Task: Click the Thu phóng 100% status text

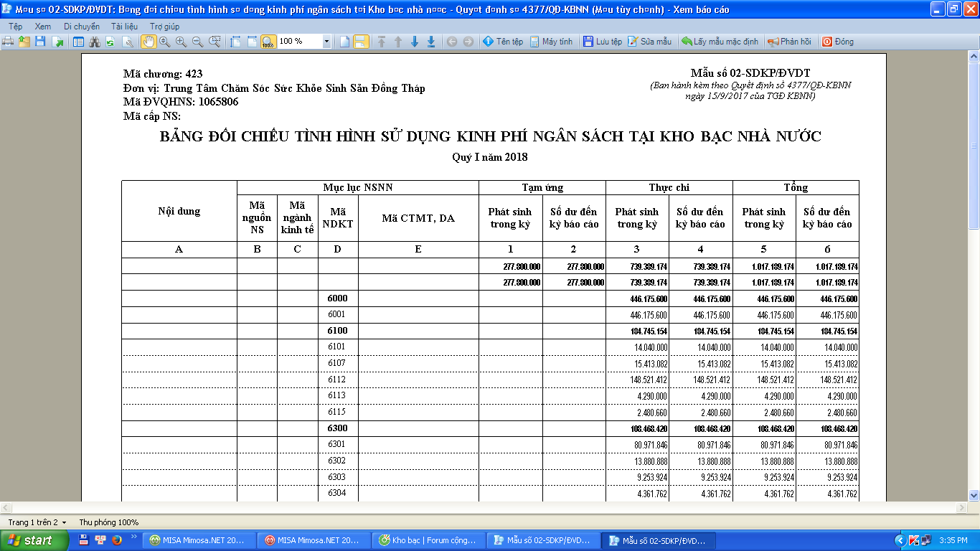Action: 109,522
